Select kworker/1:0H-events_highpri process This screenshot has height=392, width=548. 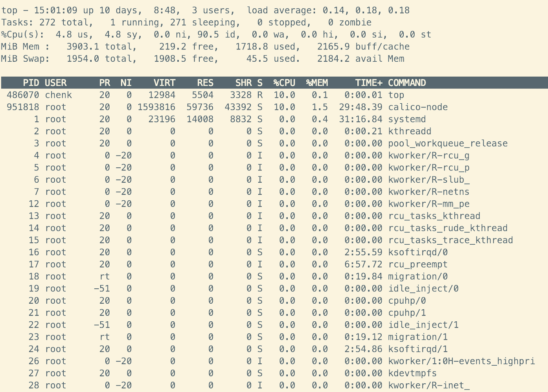coord(462,361)
